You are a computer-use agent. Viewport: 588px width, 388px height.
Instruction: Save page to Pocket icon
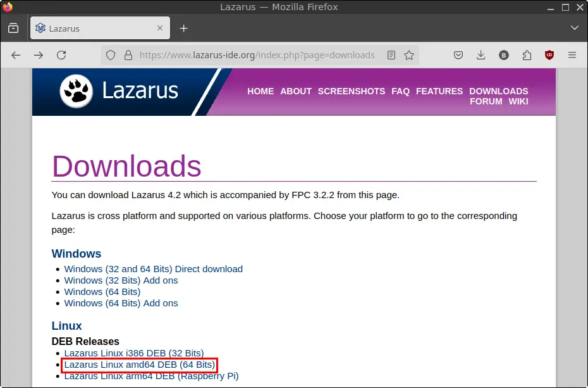[458, 55]
